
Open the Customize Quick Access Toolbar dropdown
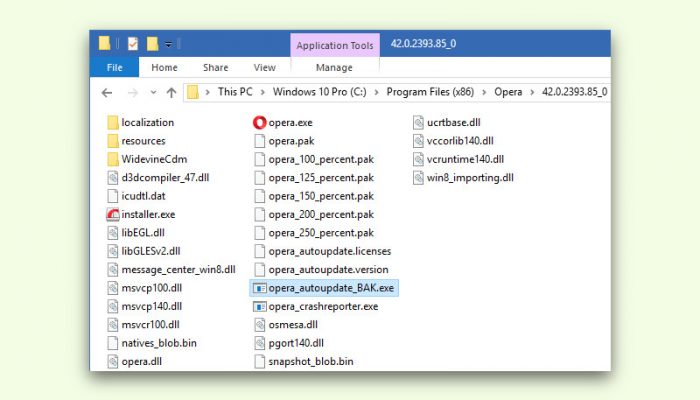coord(168,44)
